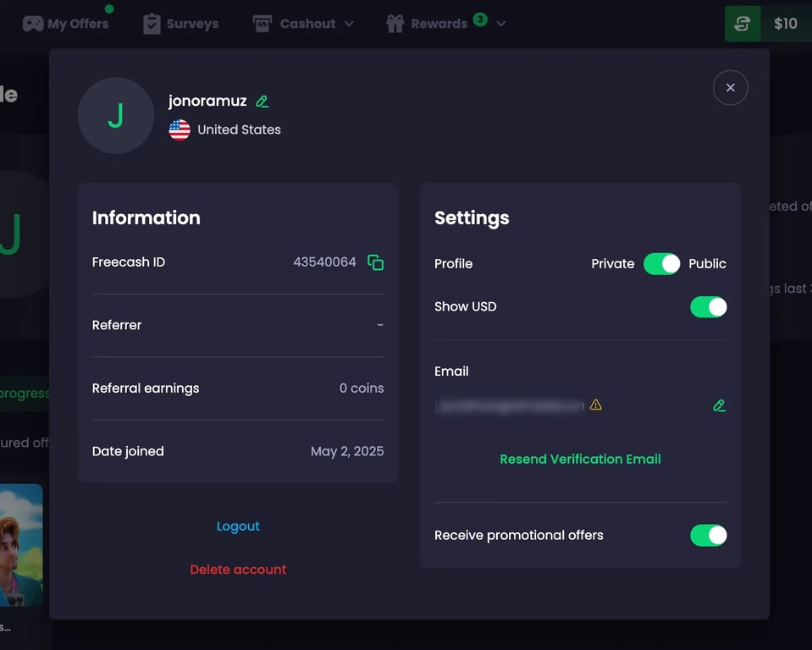Click the My Offers gamepad icon
Screen dimensions: 812x650
tap(33, 24)
